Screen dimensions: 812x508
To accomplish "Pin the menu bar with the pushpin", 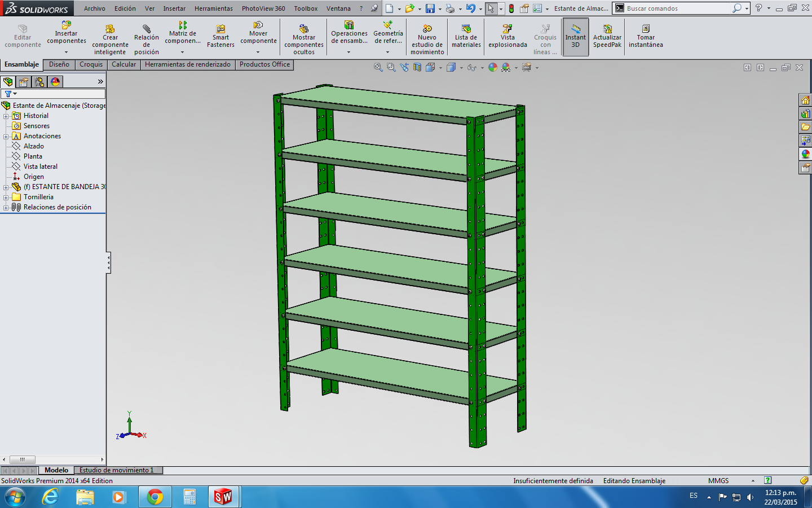I will 374,8.
